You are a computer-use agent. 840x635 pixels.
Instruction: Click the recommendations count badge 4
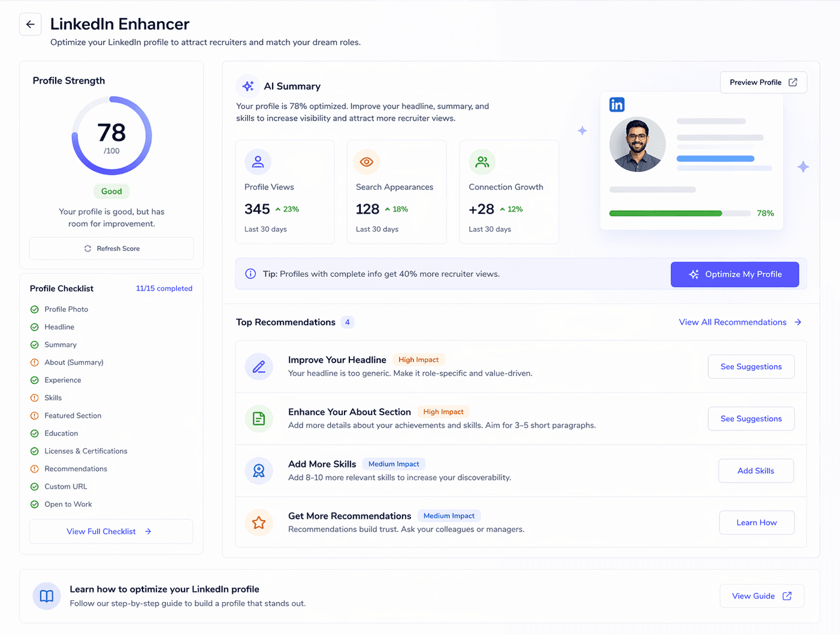[348, 322]
